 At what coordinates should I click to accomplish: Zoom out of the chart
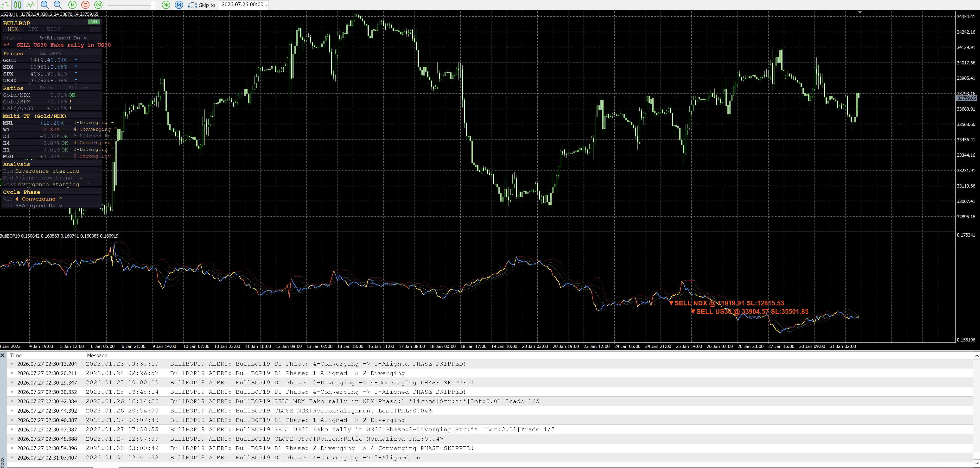click(58, 5)
